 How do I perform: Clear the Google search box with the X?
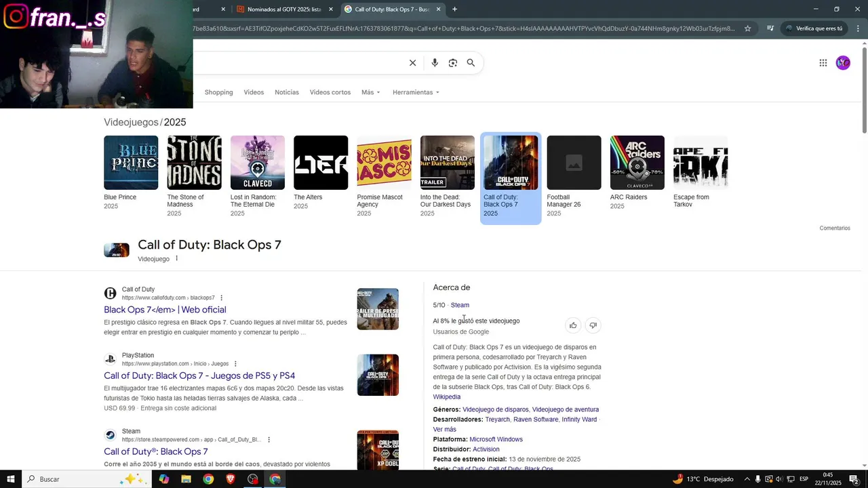(412, 63)
